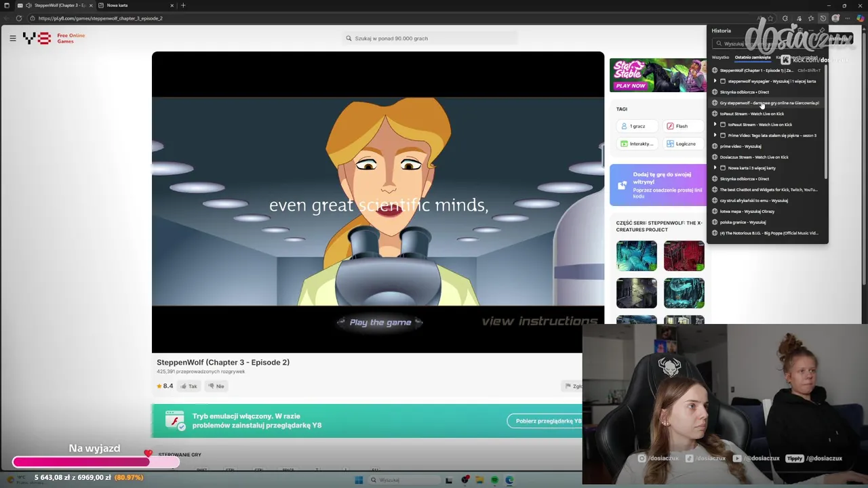Open Gry steppenwolf Giercownia.pl history entry
Viewport: 868px width, 488px height.
tap(767, 103)
